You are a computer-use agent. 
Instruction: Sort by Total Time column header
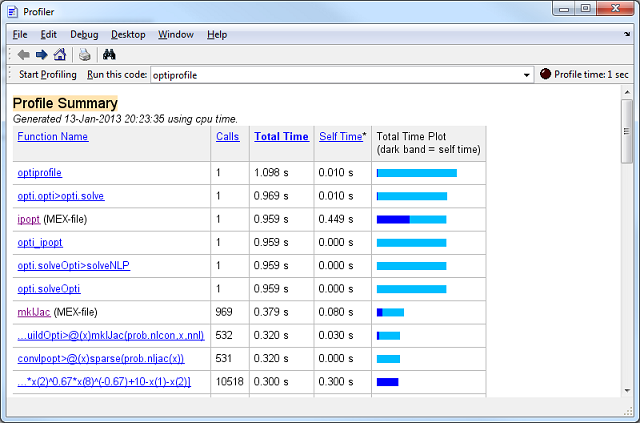282,136
